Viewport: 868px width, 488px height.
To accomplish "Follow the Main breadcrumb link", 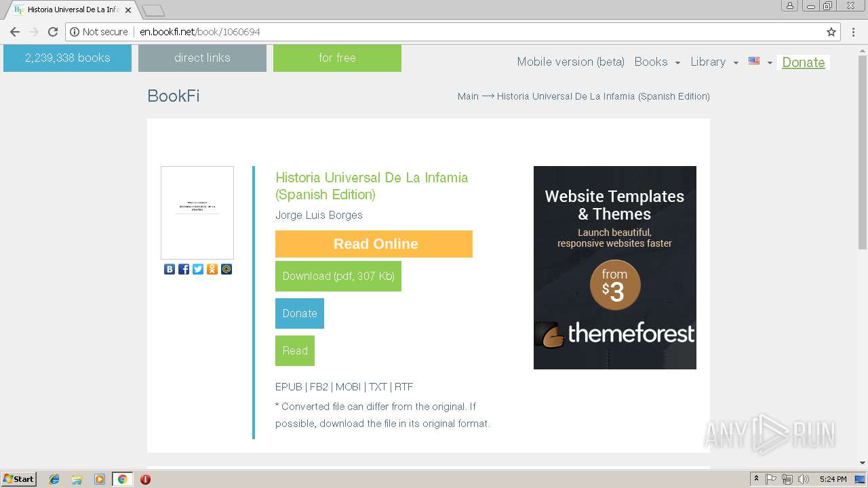I will pyautogui.click(x=468, y=96).
